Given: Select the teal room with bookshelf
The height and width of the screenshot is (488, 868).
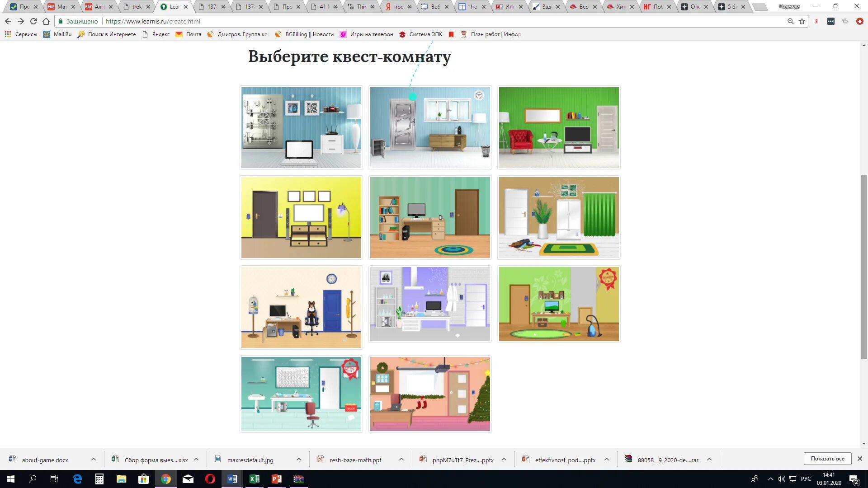Looking at the screenshot, I should click(430, 217).
